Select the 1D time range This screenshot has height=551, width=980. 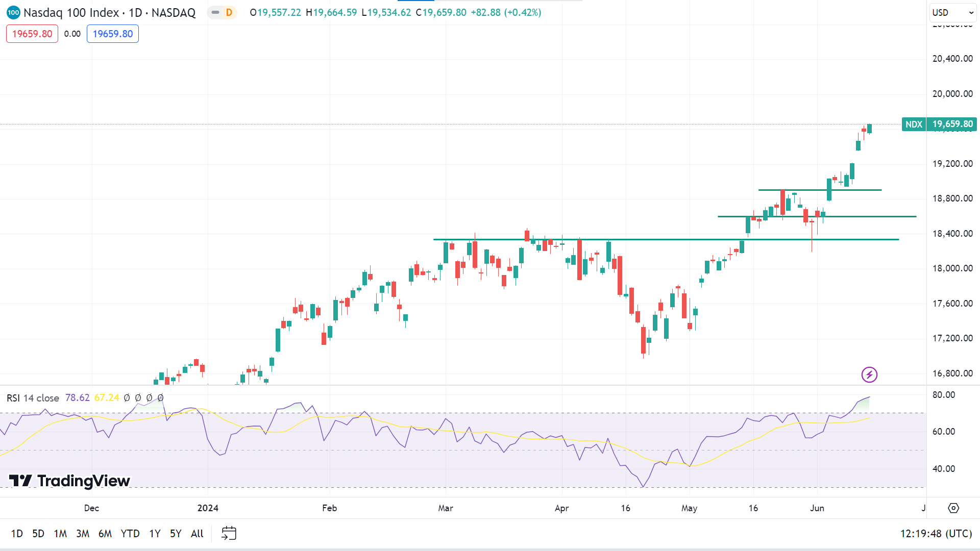click(x=17, y=534)
